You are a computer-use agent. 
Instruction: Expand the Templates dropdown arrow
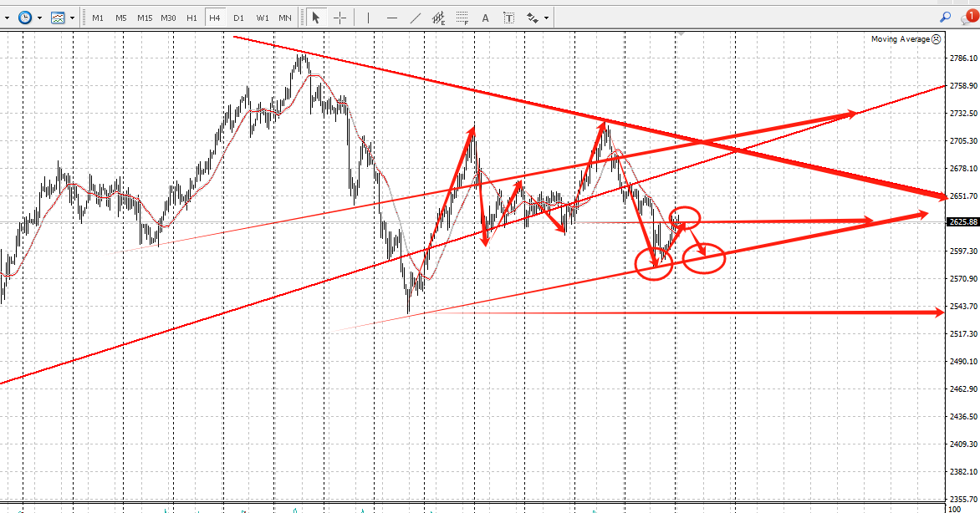73,18
